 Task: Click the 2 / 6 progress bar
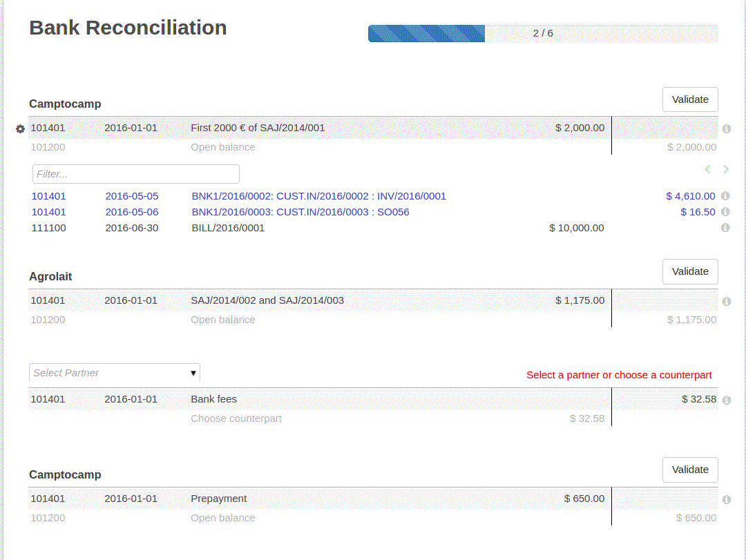[x=543, y=33]
